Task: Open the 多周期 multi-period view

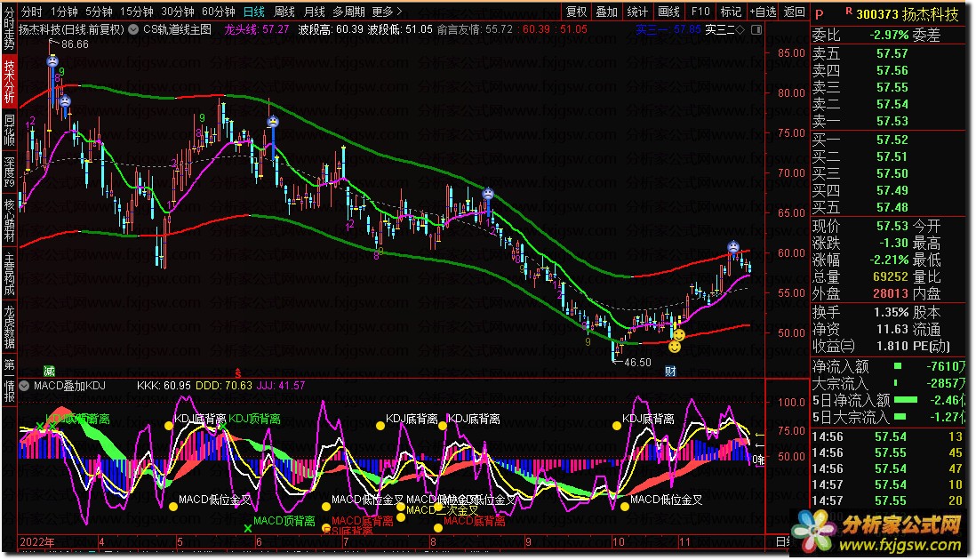Action: pyautogui.click(x=348, y=12)
